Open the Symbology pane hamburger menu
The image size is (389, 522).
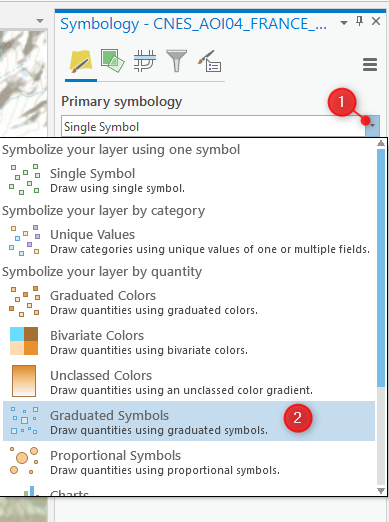pos(370,65)
